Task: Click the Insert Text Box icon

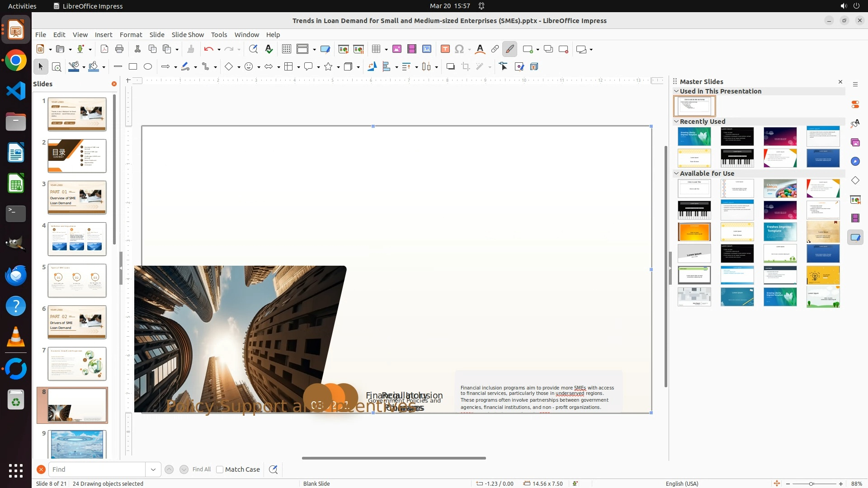Action: pos(445,49)
